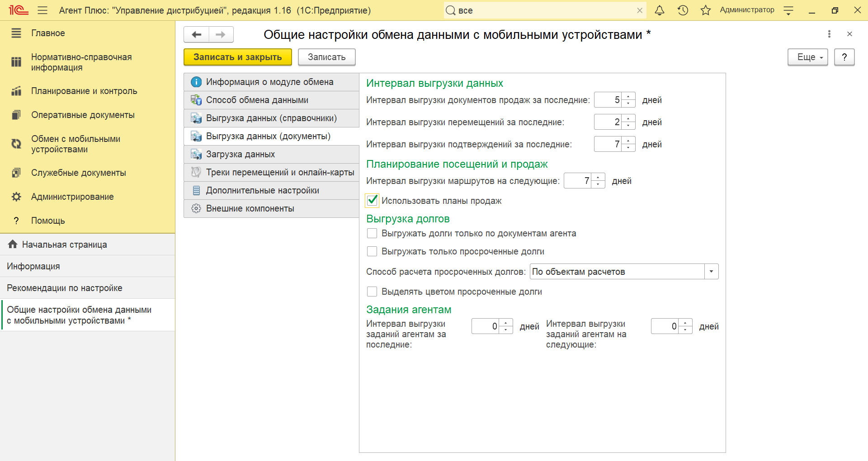Check 'Выделять цветом просроченные долги' option

(x=372, y=292)
